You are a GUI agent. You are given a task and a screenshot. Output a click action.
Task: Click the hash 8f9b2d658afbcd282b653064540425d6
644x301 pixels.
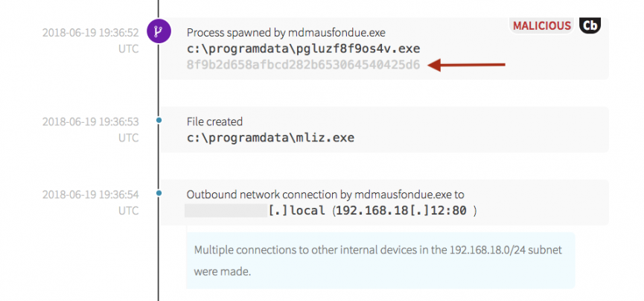pyautogui.click(x=303, y=65)
